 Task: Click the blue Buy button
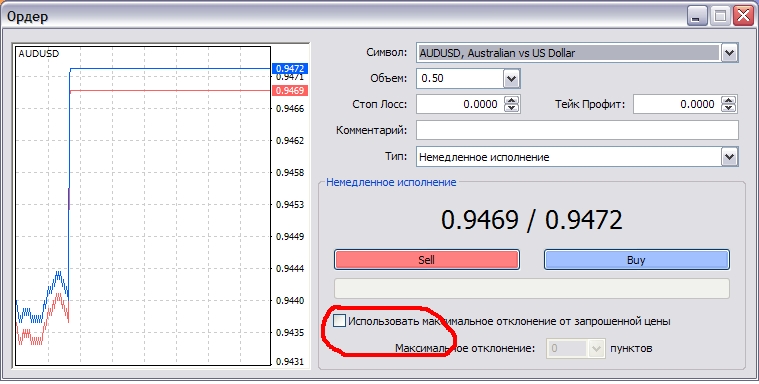[x=637, y=260]
